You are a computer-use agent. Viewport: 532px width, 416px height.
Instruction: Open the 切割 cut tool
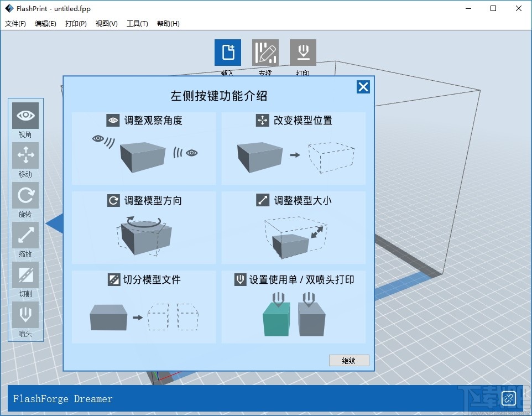click(25, 275)
